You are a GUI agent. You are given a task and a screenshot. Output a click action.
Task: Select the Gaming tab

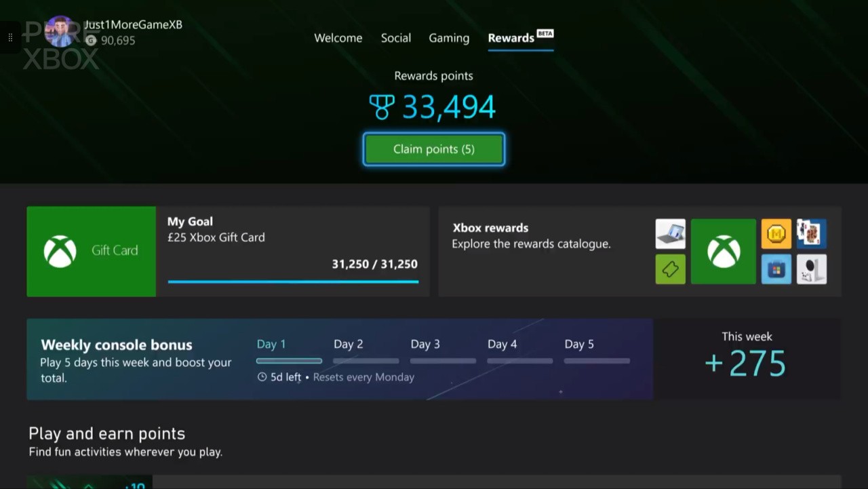point(448,38)
